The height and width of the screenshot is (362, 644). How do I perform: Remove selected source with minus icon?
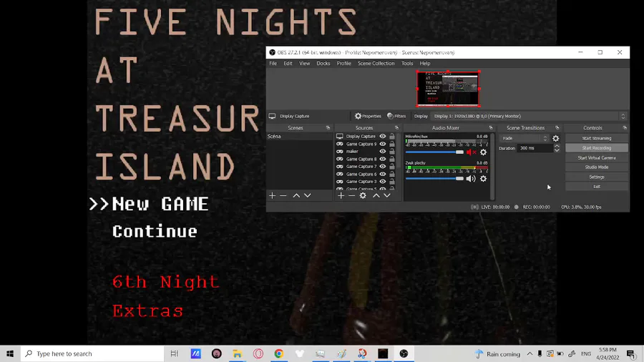tap(351, 196)
